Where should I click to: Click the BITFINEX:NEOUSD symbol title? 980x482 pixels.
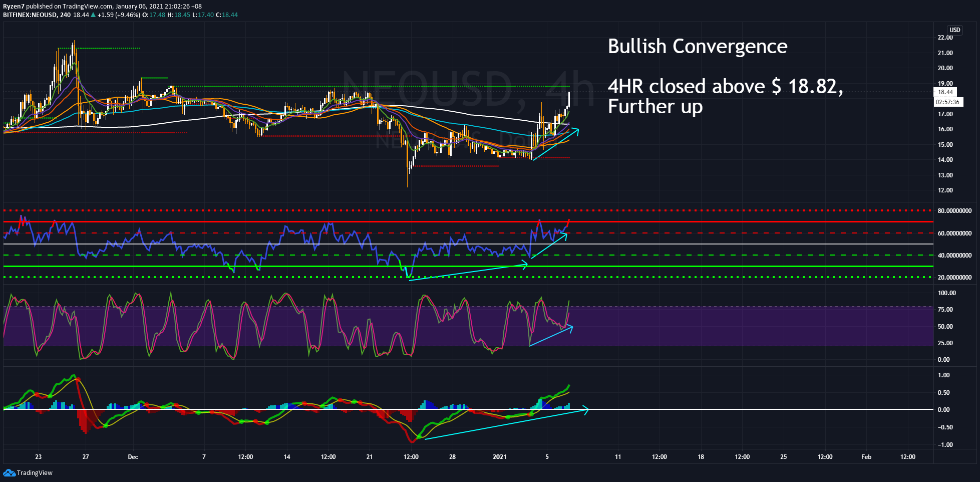pyautogui.click(x=30, y=15)
